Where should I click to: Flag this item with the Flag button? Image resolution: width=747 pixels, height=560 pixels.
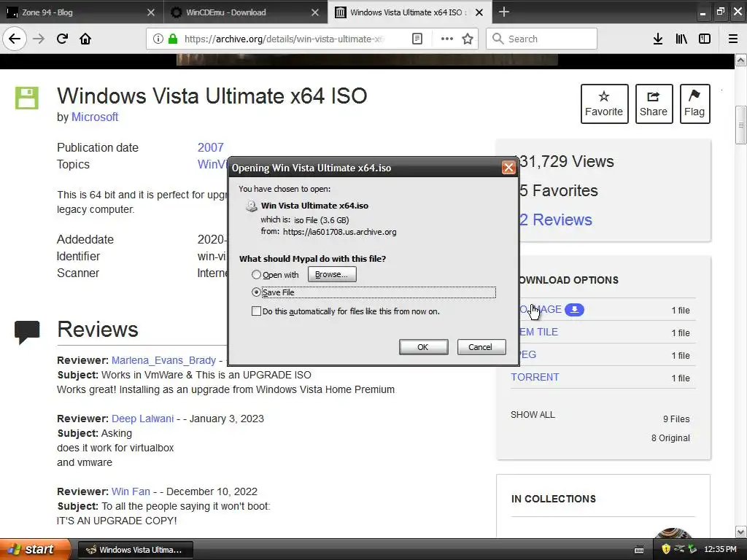click(x=694, y=104)
